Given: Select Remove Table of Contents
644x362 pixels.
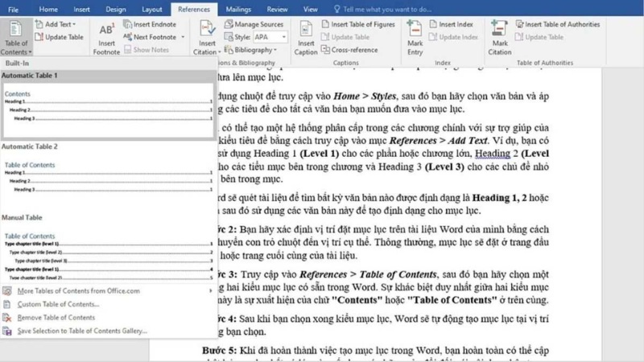Looking at the screenshot, I should click(56, 317).
